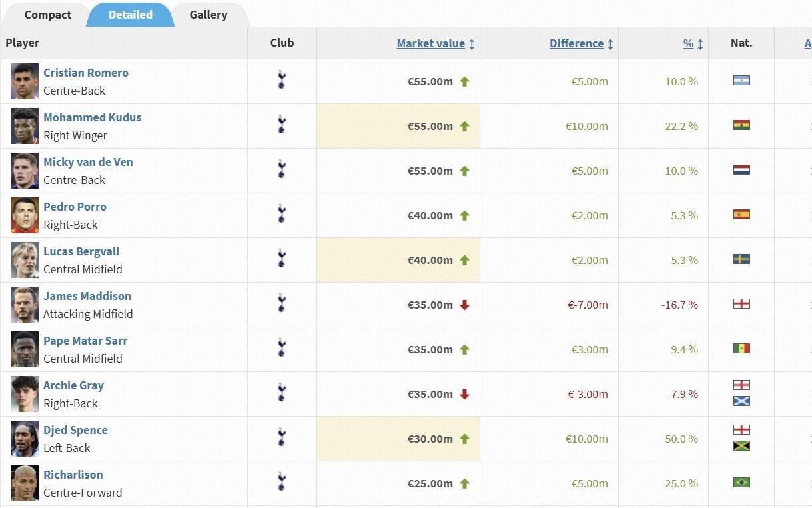Click red down arrow beside James Maddison value

pyautogui.click(x=465, y=305)
